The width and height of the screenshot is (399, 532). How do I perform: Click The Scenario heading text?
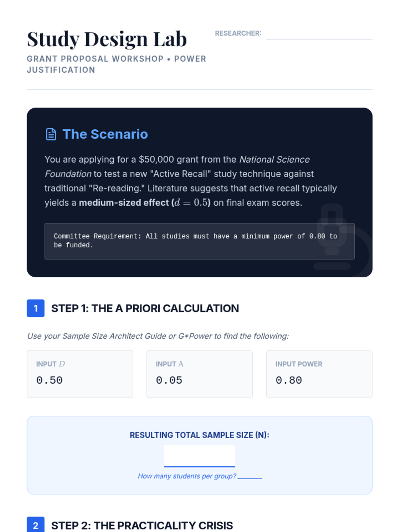point(105,134)
